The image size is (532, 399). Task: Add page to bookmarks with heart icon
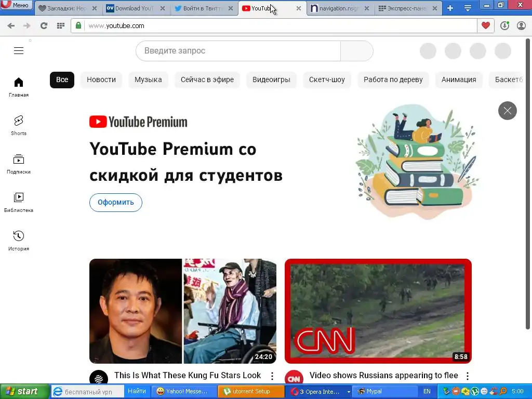[486, 26]
